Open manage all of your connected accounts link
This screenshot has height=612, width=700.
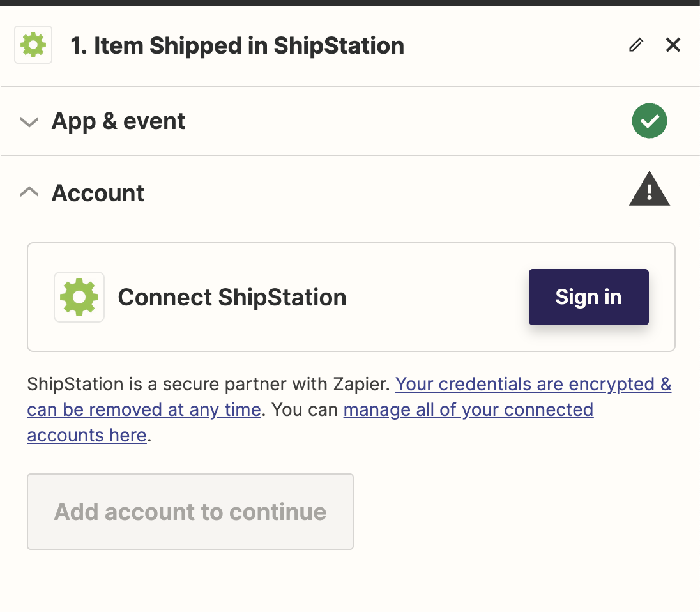click(x=468, y=409)
